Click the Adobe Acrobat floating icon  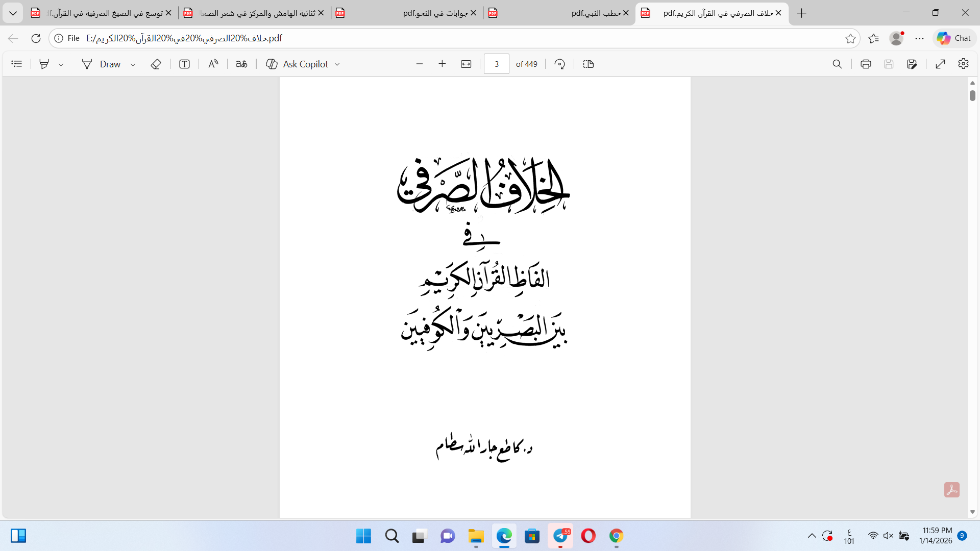pos(951,490)
